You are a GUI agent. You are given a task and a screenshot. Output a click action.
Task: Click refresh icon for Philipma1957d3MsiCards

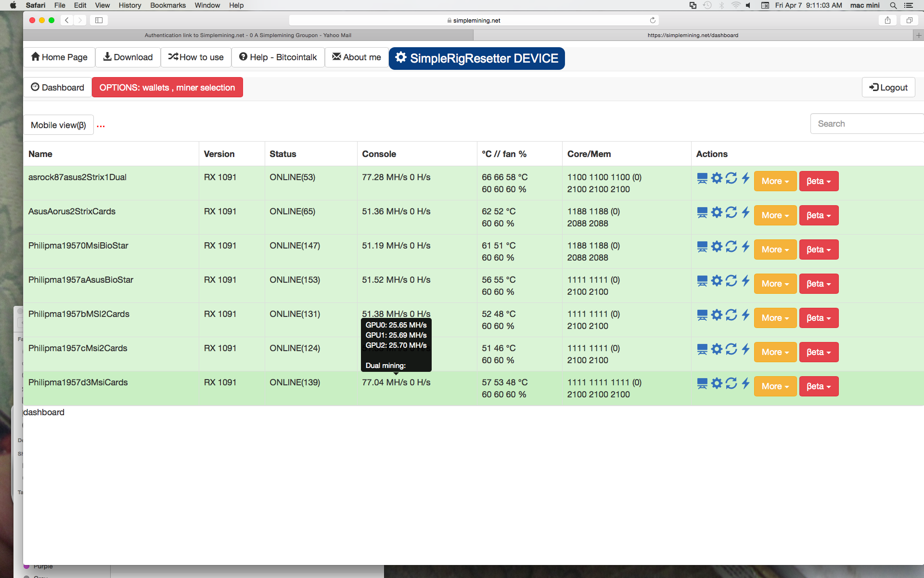(x=731, y=383)
